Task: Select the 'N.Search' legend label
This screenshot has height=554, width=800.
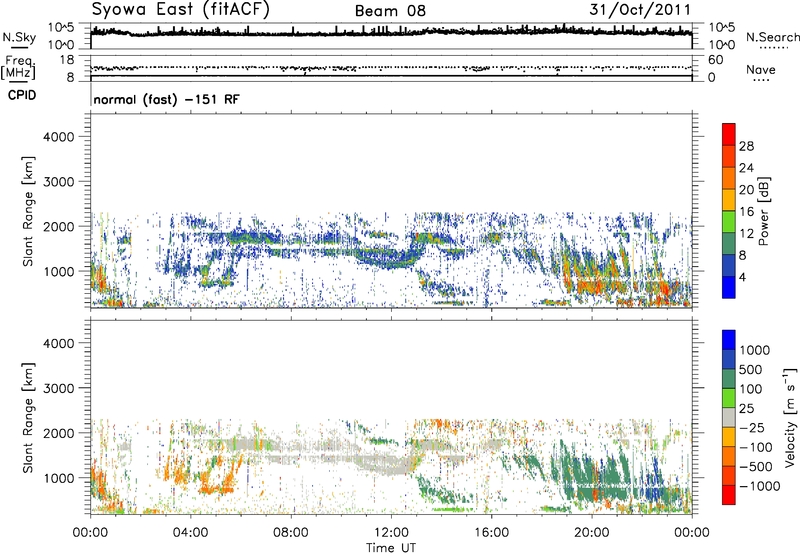Action: pos(772,37)
